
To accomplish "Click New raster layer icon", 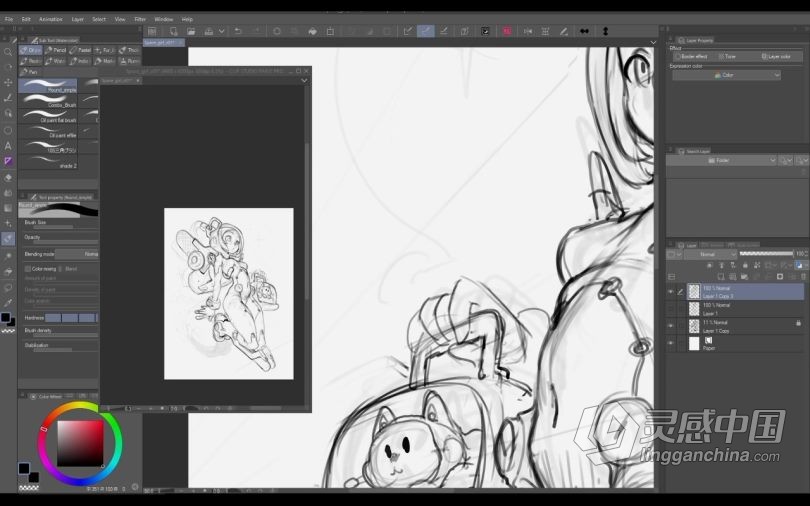I will pos(722,277).
